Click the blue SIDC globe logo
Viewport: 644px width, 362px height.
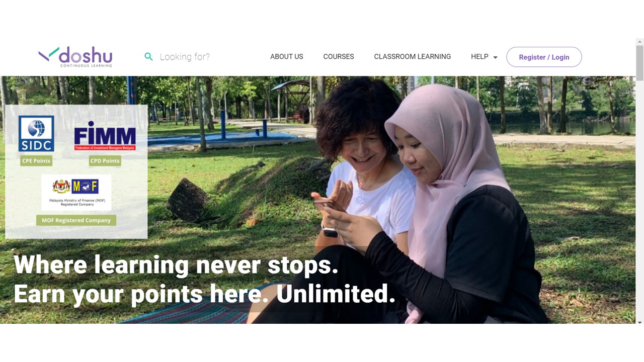[x=36, y=134]
